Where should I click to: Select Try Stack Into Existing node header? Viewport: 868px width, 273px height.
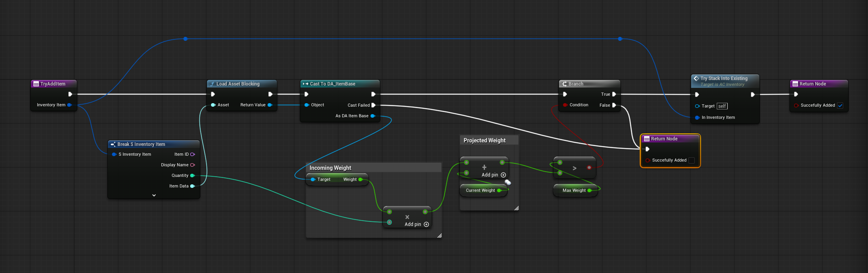pyautogui.click(x=725, y=81)
